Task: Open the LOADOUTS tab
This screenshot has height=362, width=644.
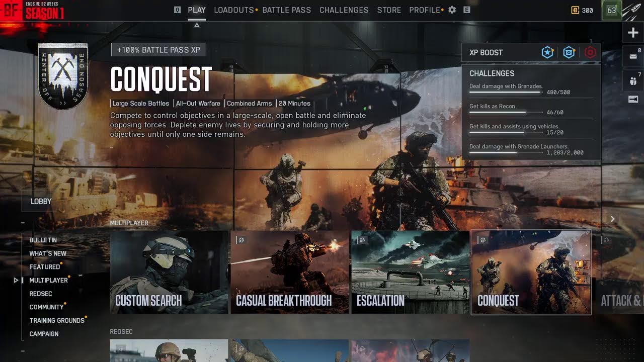Action: point(234,10)
